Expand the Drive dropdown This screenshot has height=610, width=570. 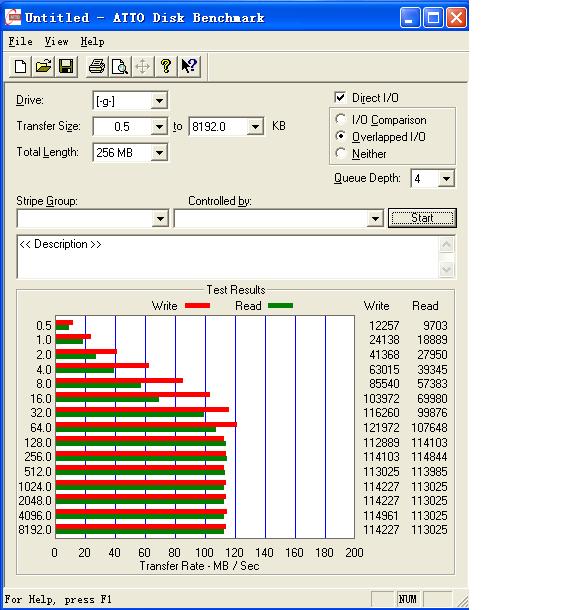pyautogui.click(x=159, y=101)
